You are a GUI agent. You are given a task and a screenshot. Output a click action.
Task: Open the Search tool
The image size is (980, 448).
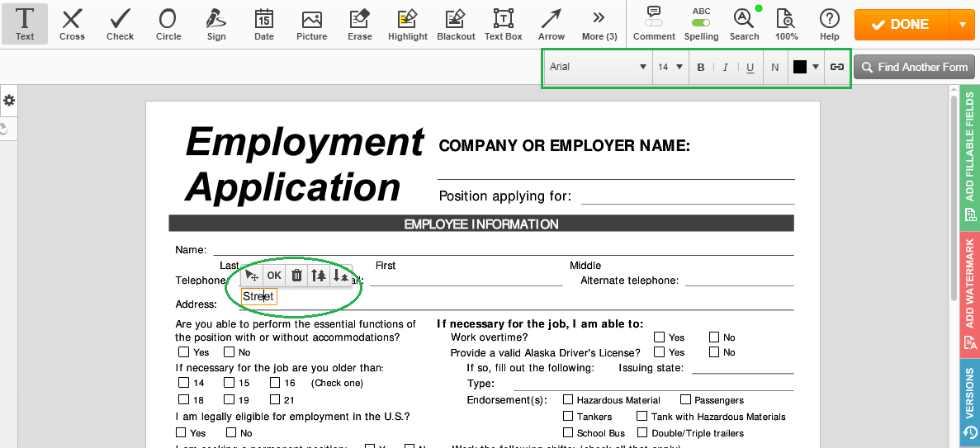click(745, 24)
